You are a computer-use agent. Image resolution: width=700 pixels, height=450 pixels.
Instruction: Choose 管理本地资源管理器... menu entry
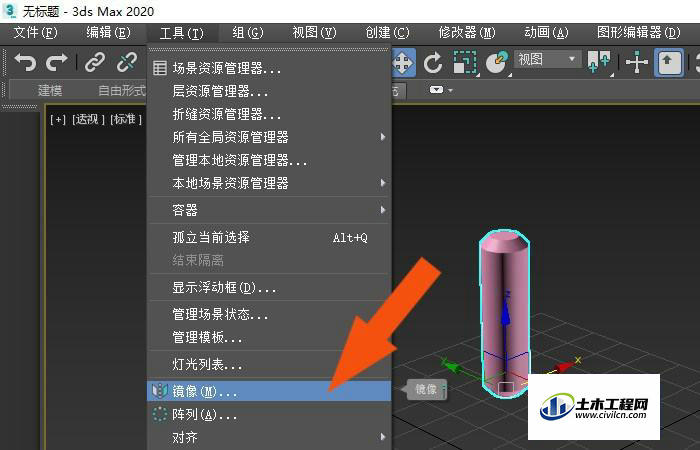(269, 160)
